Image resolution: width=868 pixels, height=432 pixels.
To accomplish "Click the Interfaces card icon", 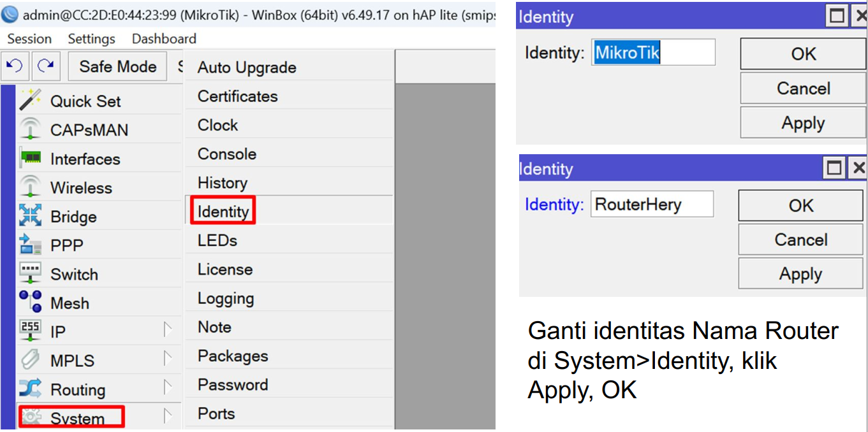I will click(30, 158).
